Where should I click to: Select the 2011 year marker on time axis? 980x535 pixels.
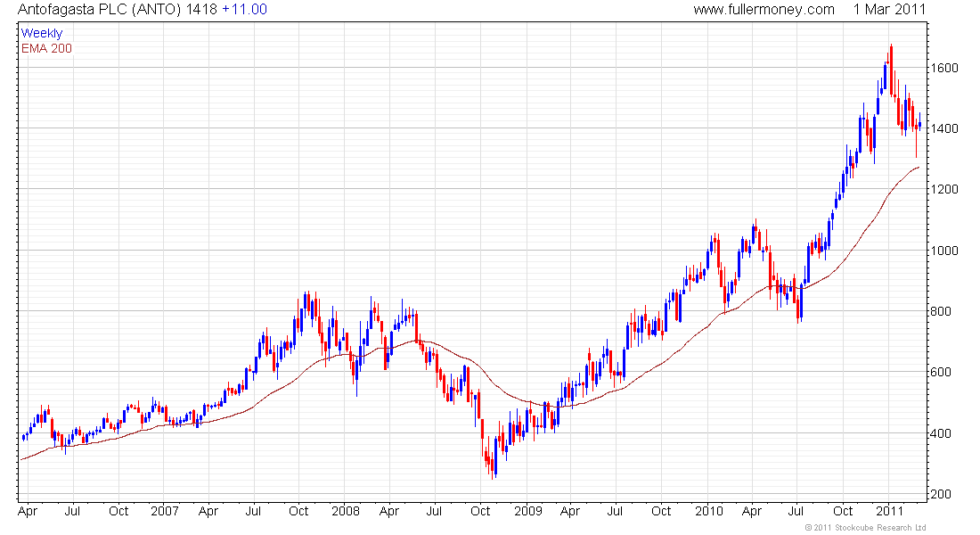[888, 511]
